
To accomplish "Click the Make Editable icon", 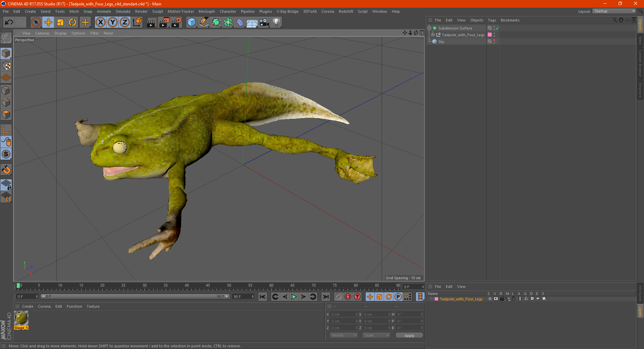I will [6, 38].
